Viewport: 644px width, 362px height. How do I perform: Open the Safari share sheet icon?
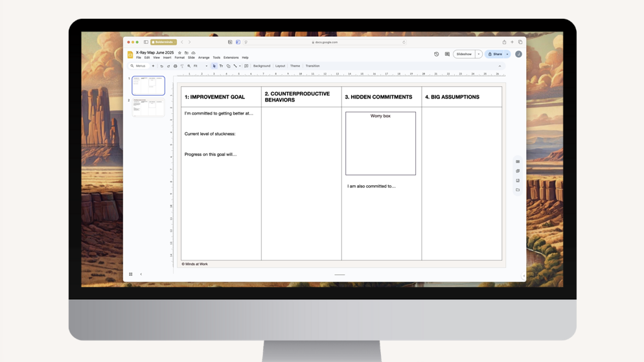[504, 42]
